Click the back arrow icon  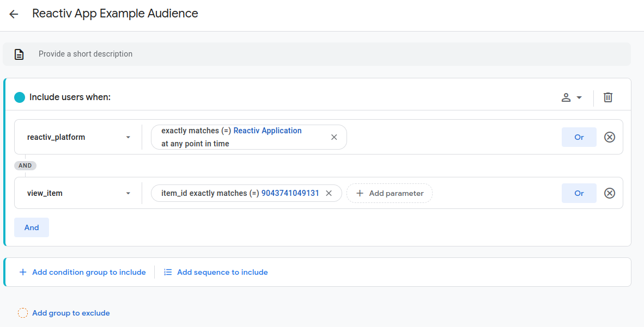14,14
